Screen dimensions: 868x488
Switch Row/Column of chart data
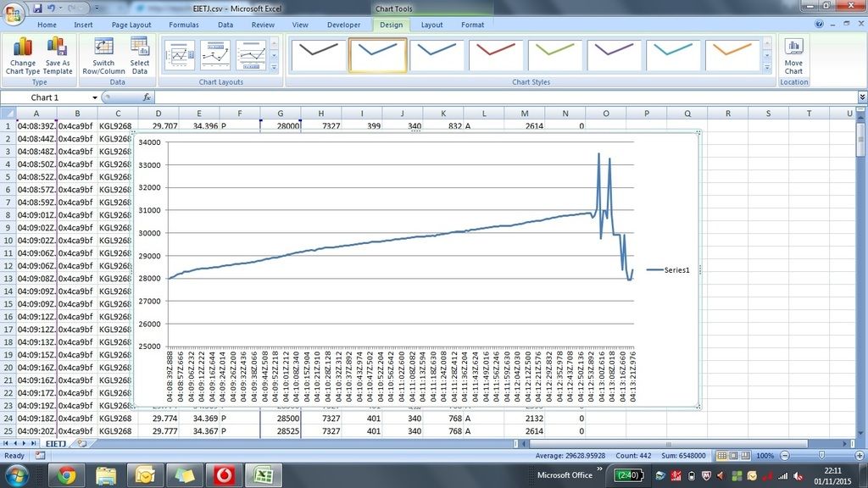(103, 56)
